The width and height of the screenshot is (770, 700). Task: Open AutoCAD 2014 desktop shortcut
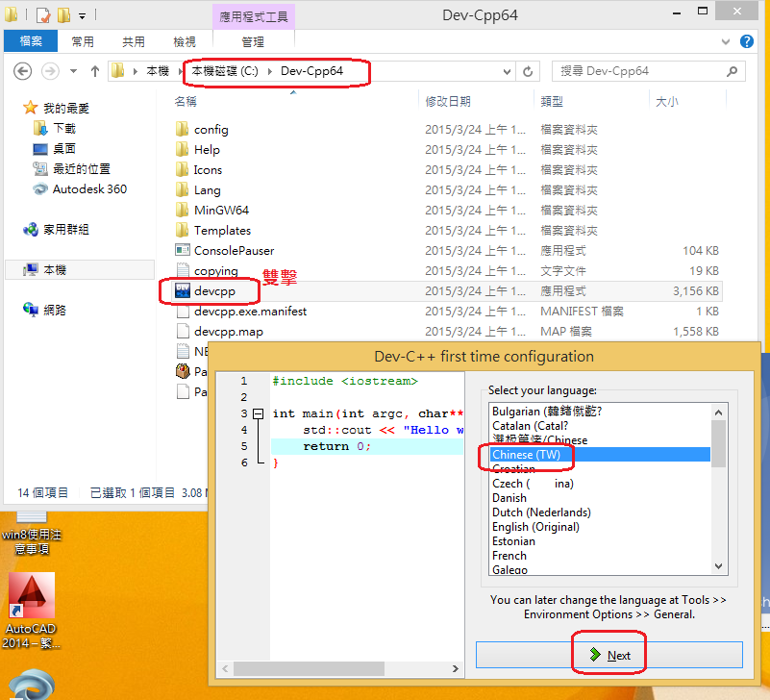[x=32, y=611]
